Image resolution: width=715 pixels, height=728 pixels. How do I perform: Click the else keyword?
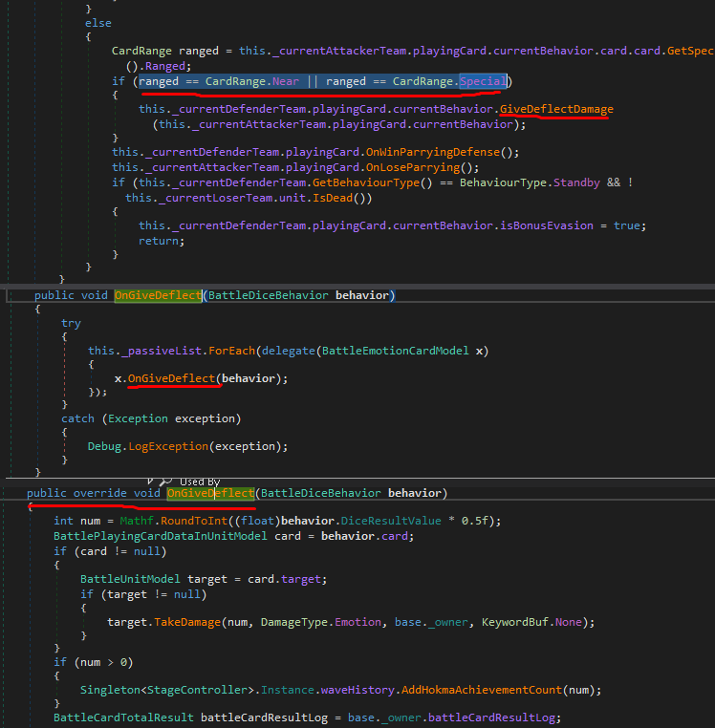pos(98,23)
